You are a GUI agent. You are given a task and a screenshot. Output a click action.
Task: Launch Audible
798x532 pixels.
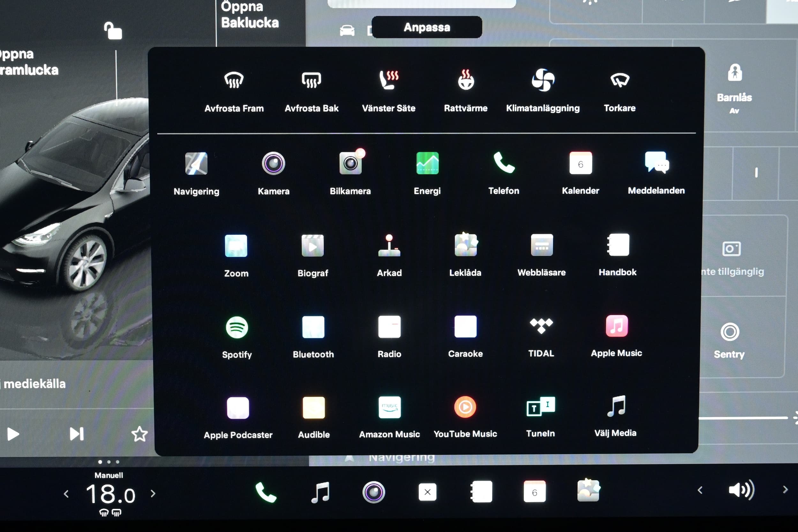(x=314, y=418)
